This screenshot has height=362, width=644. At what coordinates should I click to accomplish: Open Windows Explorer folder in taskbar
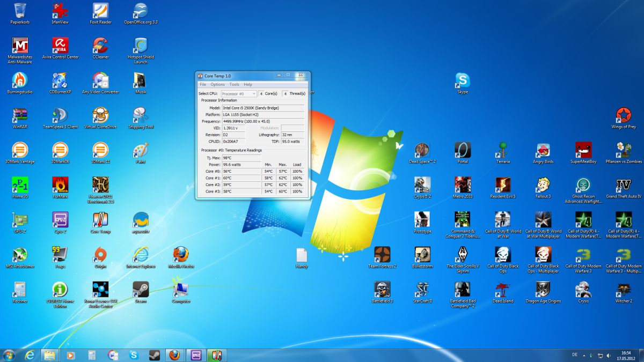[49, 354]
